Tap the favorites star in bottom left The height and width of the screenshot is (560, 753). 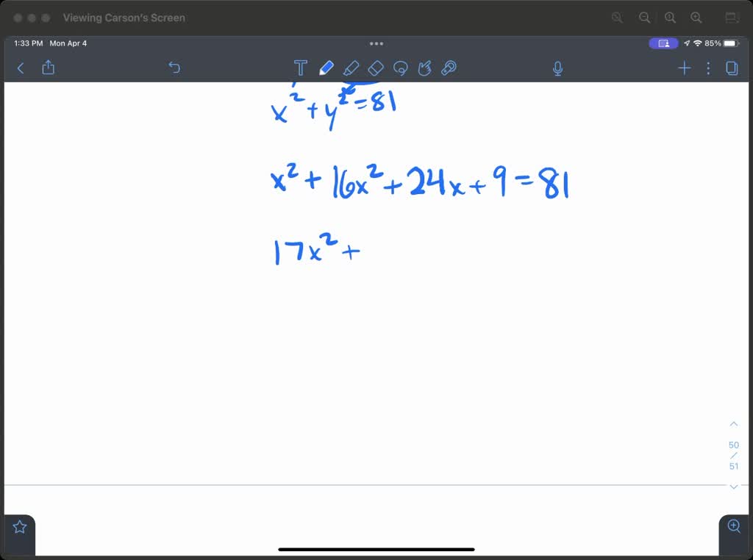click(x=19, y=526)
